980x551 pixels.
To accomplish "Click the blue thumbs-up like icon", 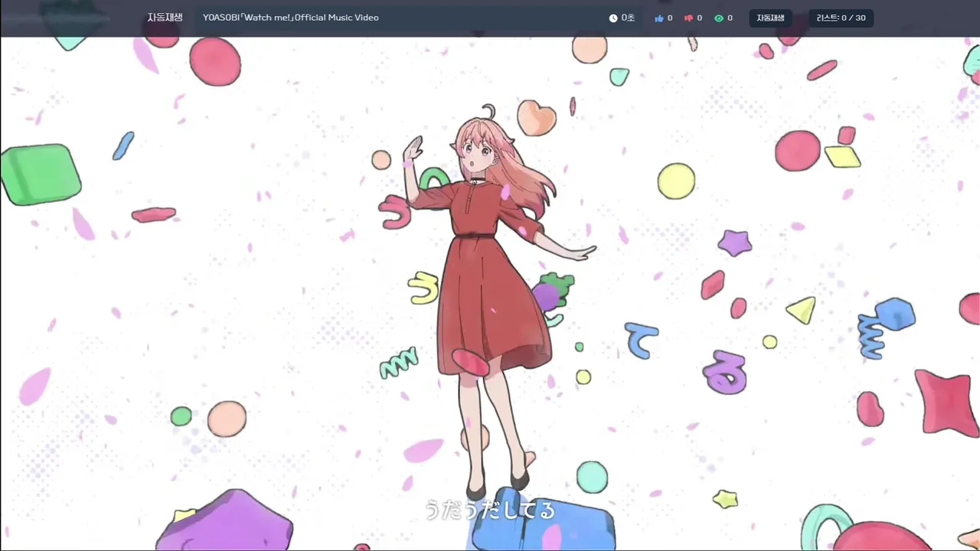I will 659,18.
